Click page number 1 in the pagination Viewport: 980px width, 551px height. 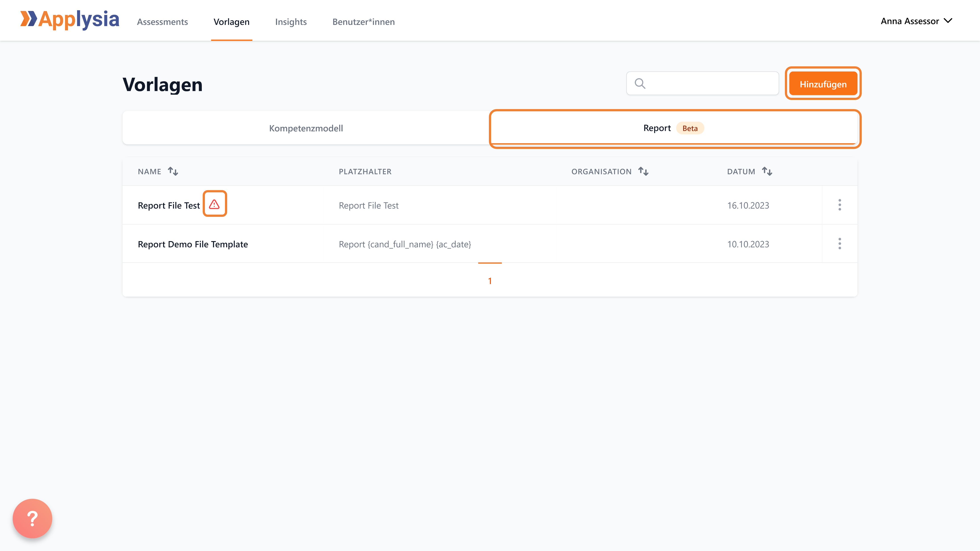[490, 281]
